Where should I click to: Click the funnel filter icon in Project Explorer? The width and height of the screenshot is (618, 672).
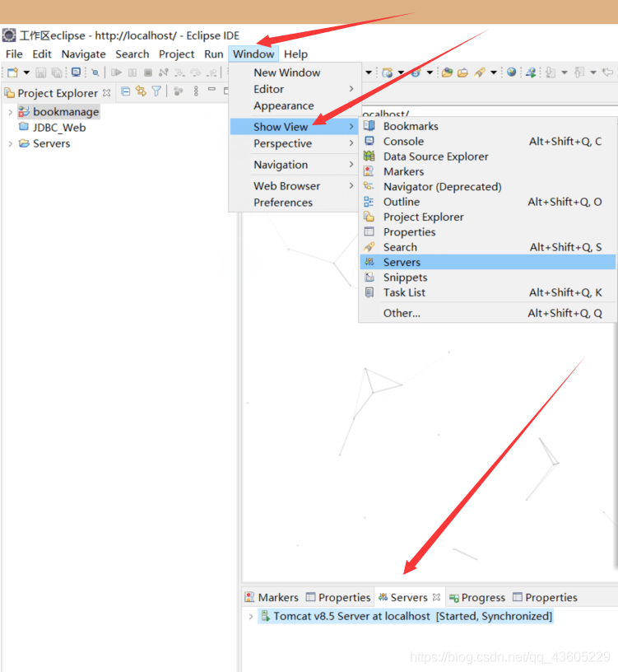point(156,91)
